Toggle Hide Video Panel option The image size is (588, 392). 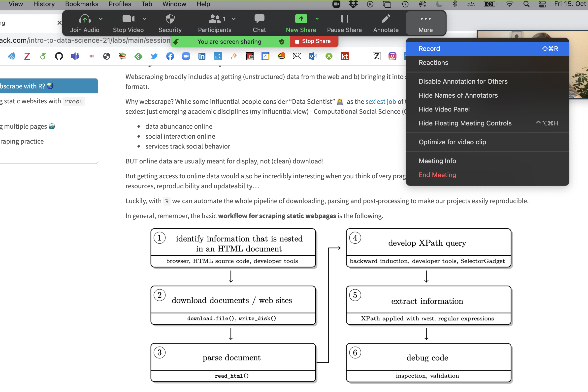pyautogui.click(x=444, y=109)
